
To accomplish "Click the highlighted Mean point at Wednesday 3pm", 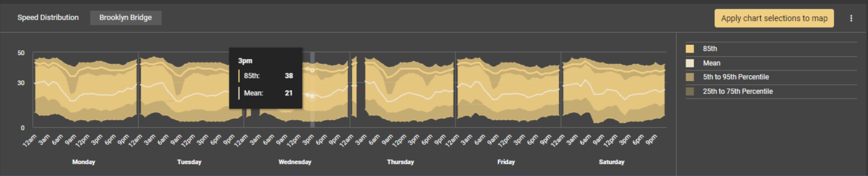I will pyautogui.click(x=312, y=96).
